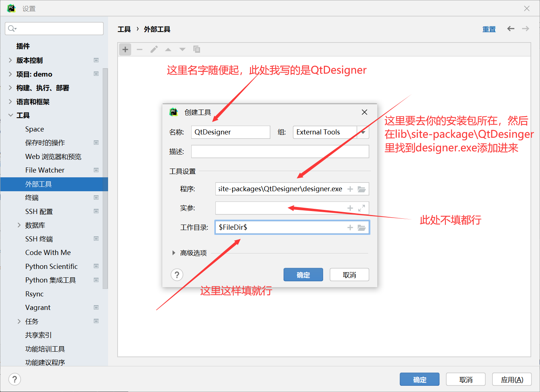Select 外部工具 in the settings sidebar
This screenshot has height=392, width=540.
pyautogui.click(x=38, y=184)
